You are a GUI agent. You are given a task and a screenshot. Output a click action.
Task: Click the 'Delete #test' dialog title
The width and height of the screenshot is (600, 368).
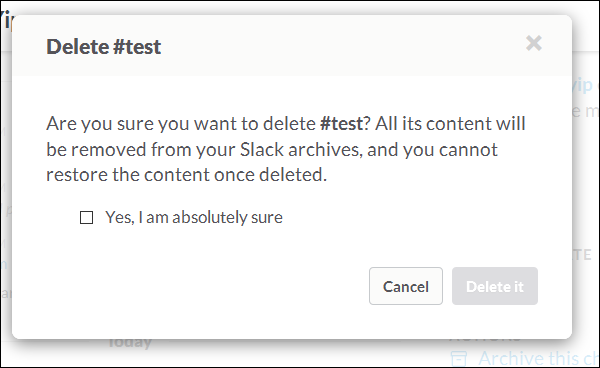click(x=103, y=47)
